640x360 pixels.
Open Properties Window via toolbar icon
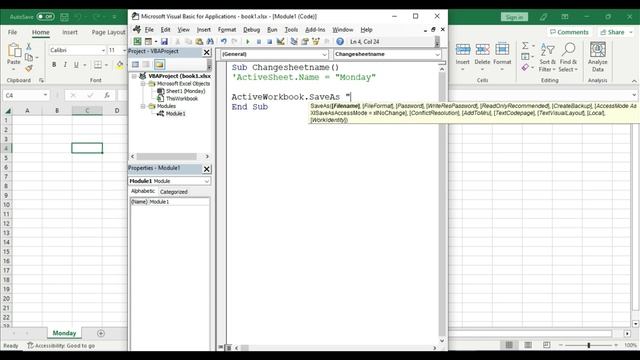pos(304,42)
